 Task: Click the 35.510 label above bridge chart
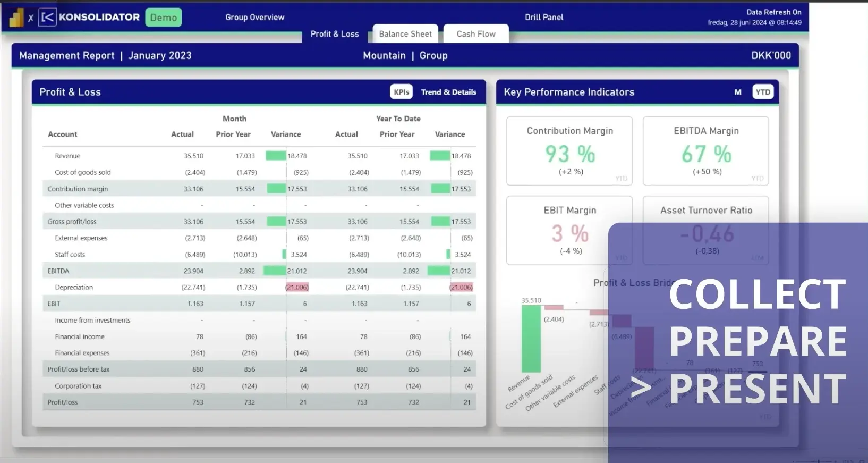531,300
